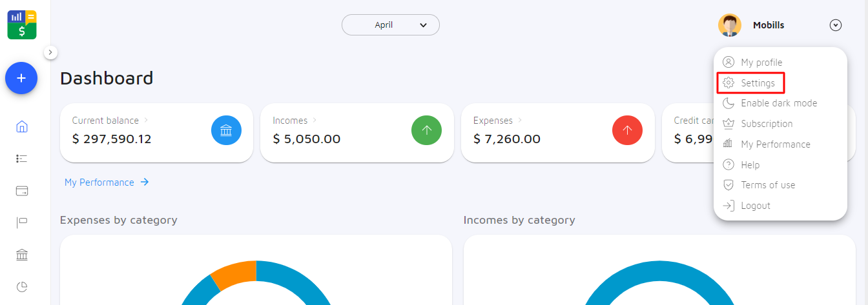Expand the sidebar with the arrow toggle

(51, 53)
